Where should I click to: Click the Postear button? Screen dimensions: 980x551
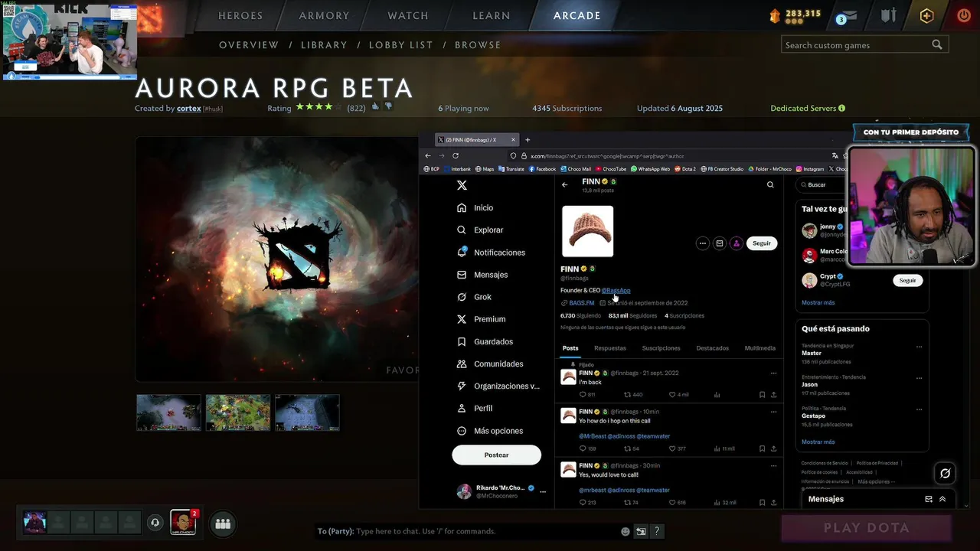pyautogui.click(x=496, y=455)
